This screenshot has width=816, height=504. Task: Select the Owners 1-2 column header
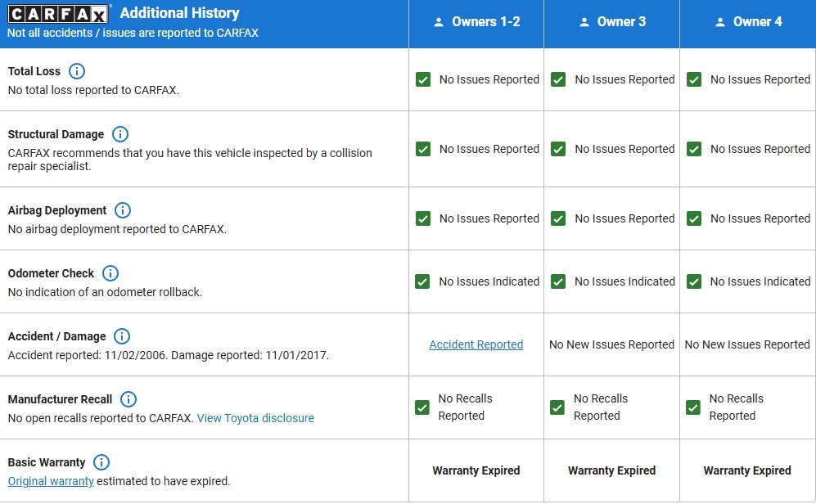point(476,24)
